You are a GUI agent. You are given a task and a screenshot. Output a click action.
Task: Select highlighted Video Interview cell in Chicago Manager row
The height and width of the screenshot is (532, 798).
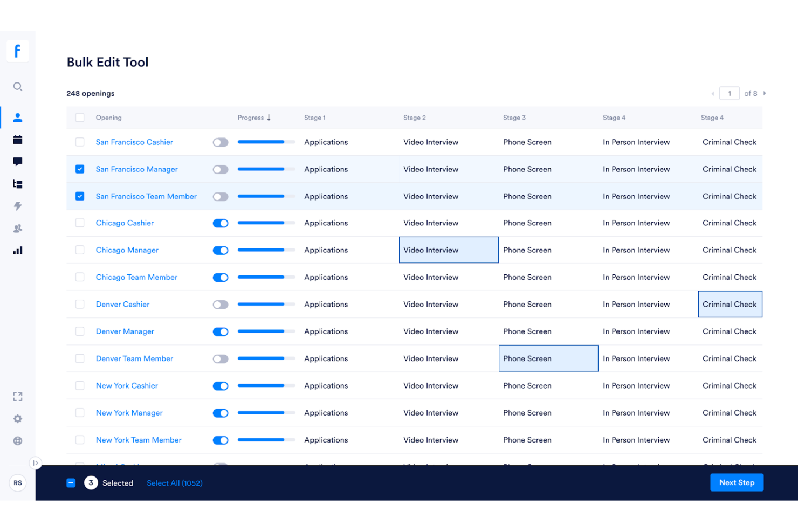click(449, 250)
